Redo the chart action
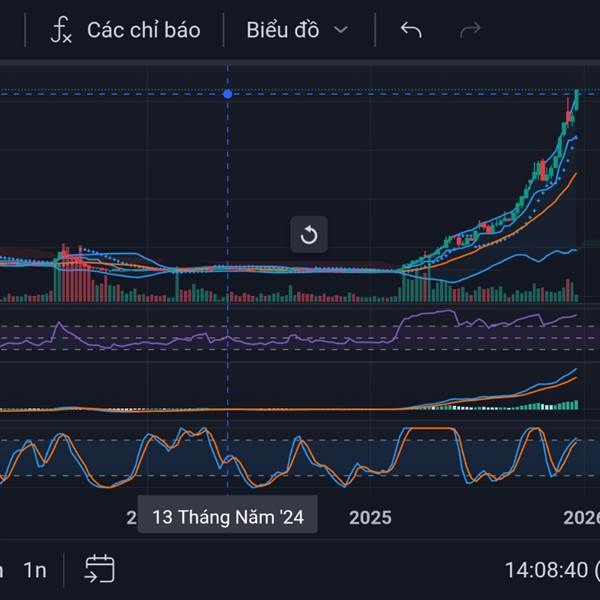The image size is (600, 600). click(x=470, y=30)
